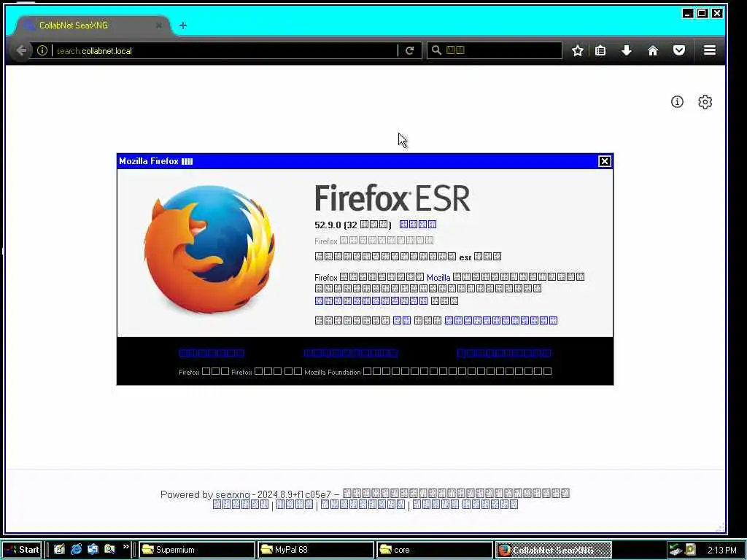Click the middle link in dialog black footer
Viewport: 747px width, 560px height.
click(x=351, y=353)
